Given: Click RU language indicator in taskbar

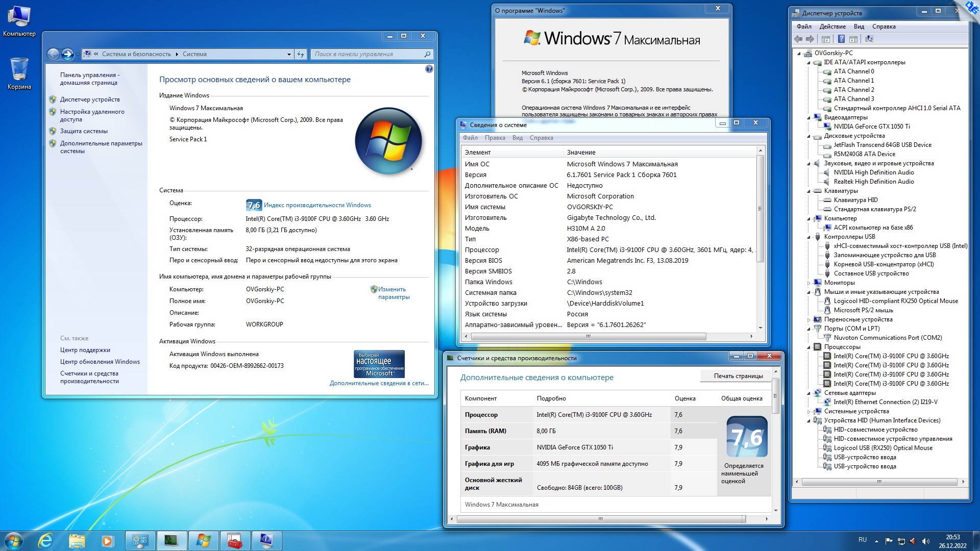Looking at the screenshot, I should 863,540.
